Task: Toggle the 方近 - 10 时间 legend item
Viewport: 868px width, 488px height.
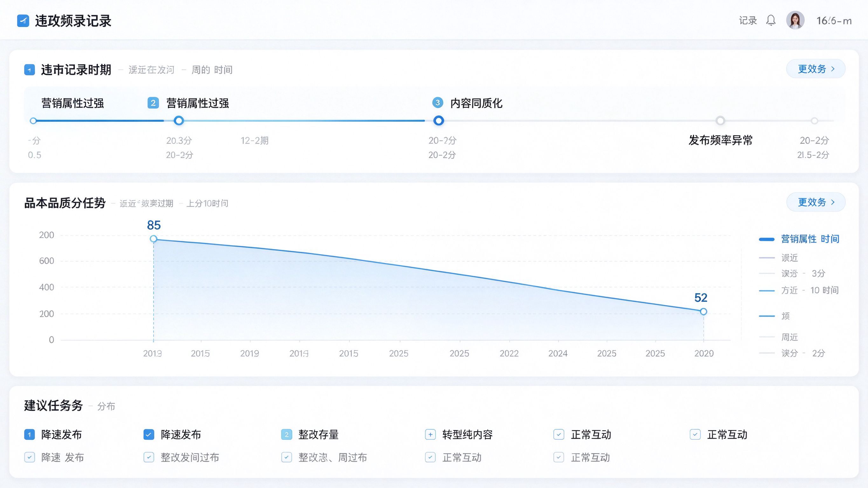Action: [x=799, y=290]
